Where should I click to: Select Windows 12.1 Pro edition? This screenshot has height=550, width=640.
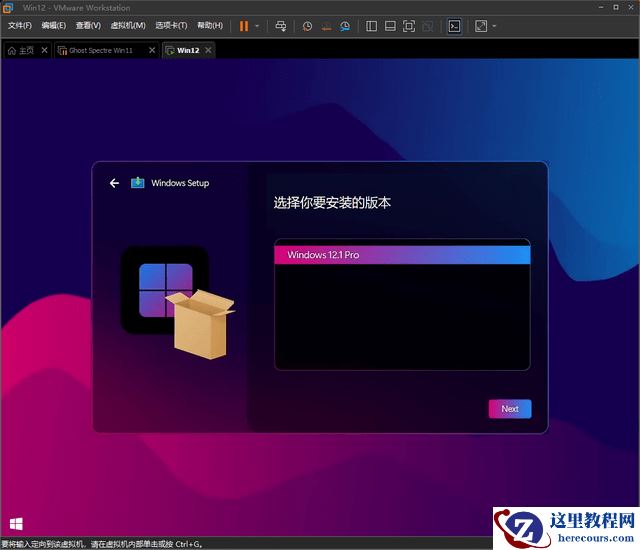402,255
